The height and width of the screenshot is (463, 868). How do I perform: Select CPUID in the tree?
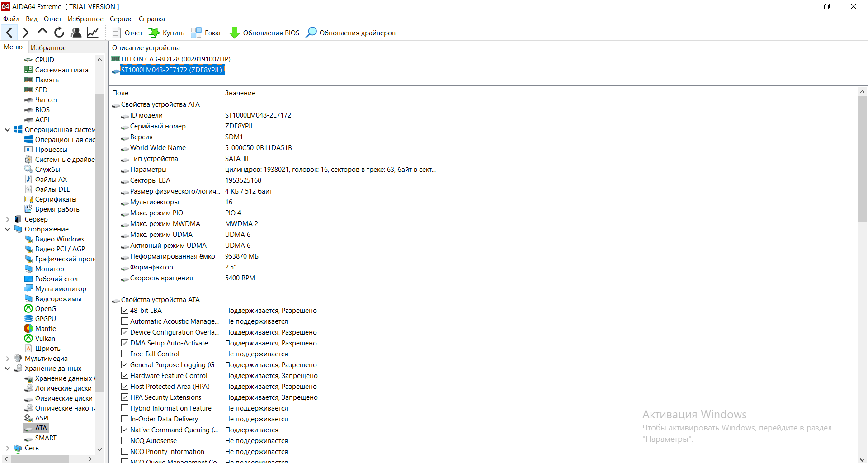pos(44,60)
